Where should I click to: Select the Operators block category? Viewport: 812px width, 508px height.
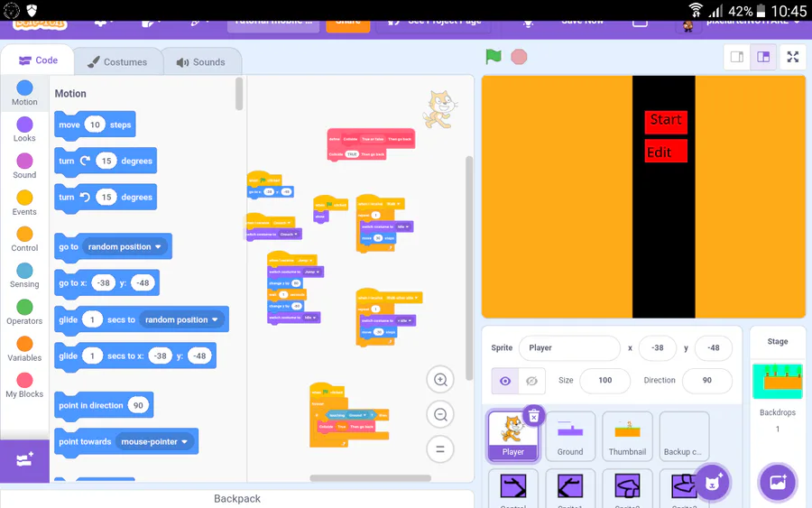coord(24,313)
